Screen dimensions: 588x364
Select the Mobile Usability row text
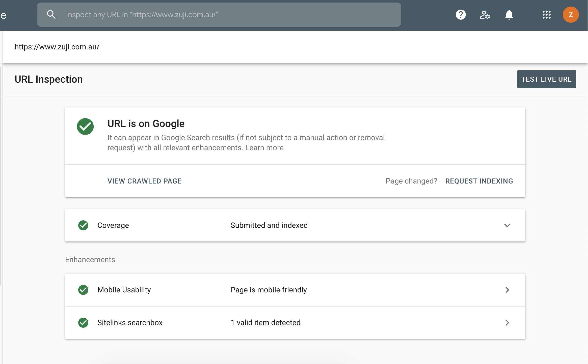pos(124,290)
